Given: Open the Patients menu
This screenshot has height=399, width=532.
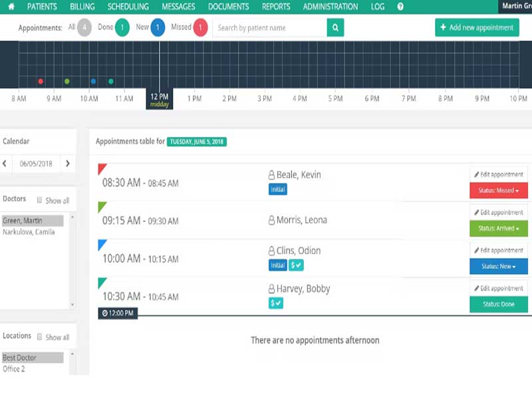Looking at the screenshot, I should click(x=42, y=7).
